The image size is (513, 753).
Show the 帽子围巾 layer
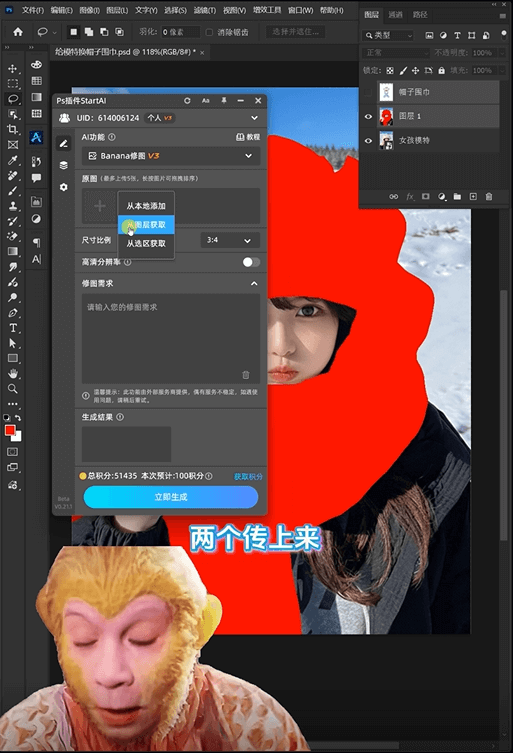[x=368, y=92]
